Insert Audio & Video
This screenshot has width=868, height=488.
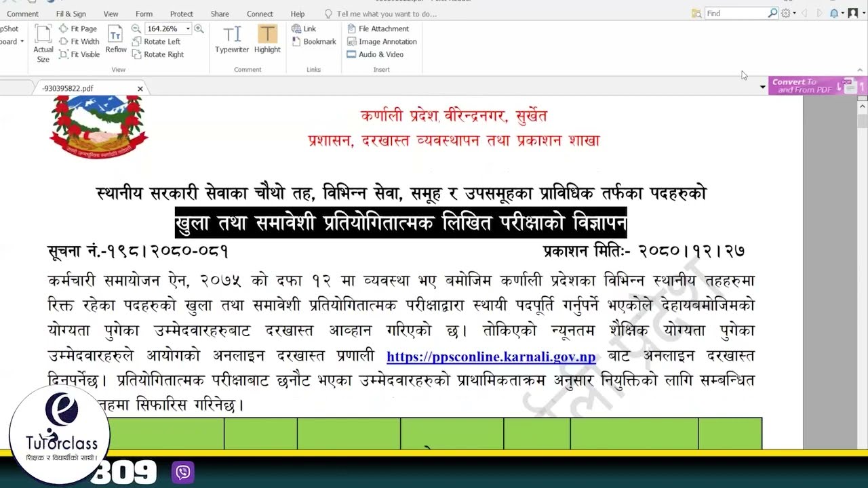pos(375,54)
